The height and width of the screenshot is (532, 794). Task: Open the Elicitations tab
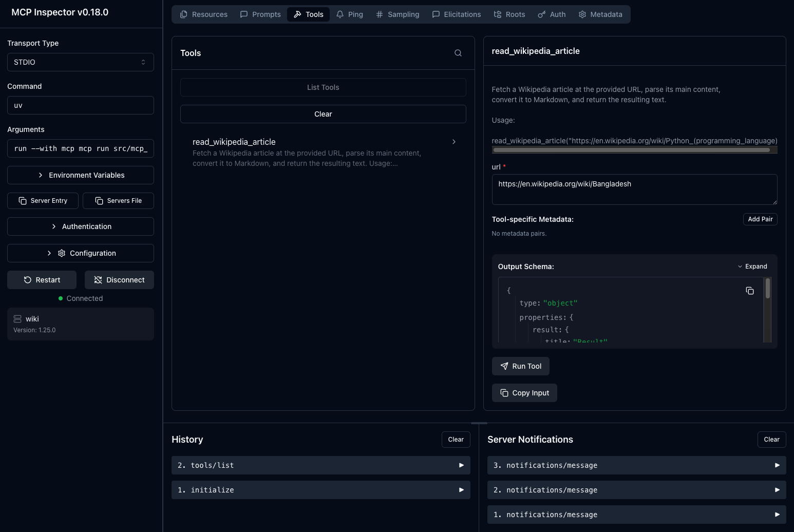point(456,14)
